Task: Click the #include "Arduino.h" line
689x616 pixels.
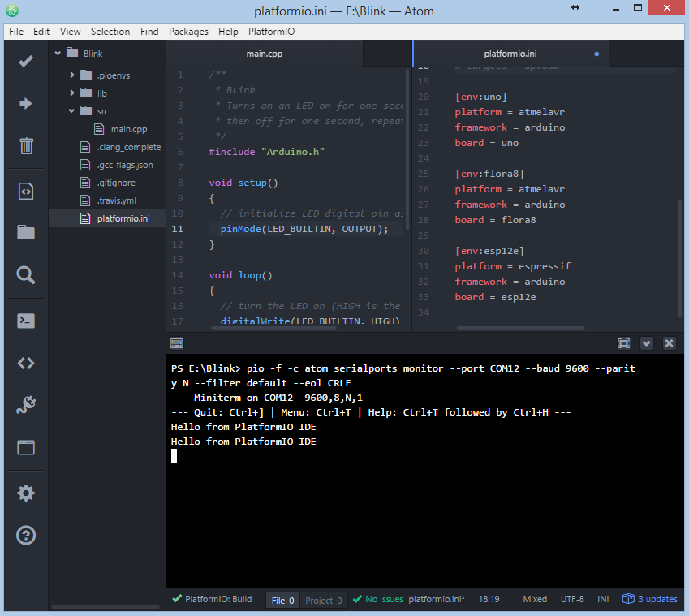Action: [x=266, y=152]
